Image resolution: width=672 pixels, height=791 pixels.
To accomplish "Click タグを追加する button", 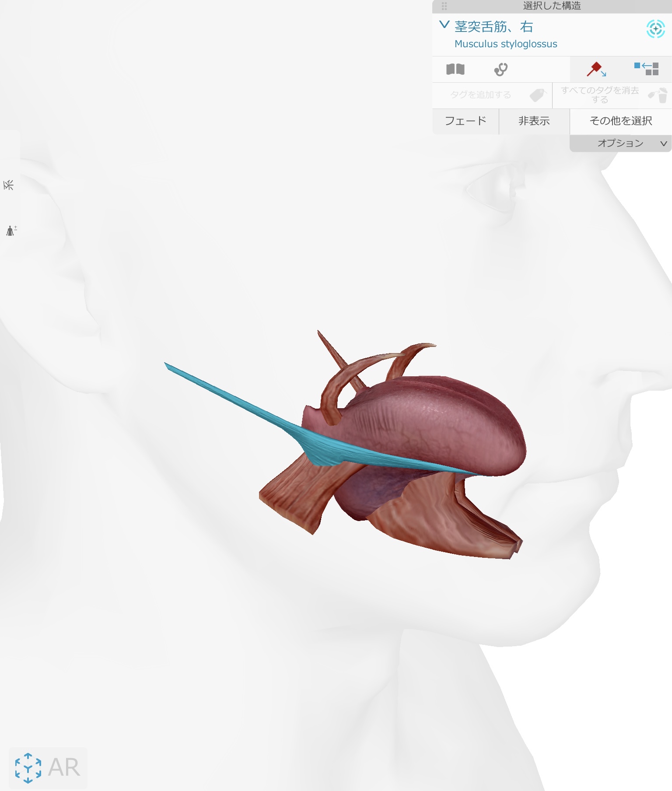I will point(492,95).
